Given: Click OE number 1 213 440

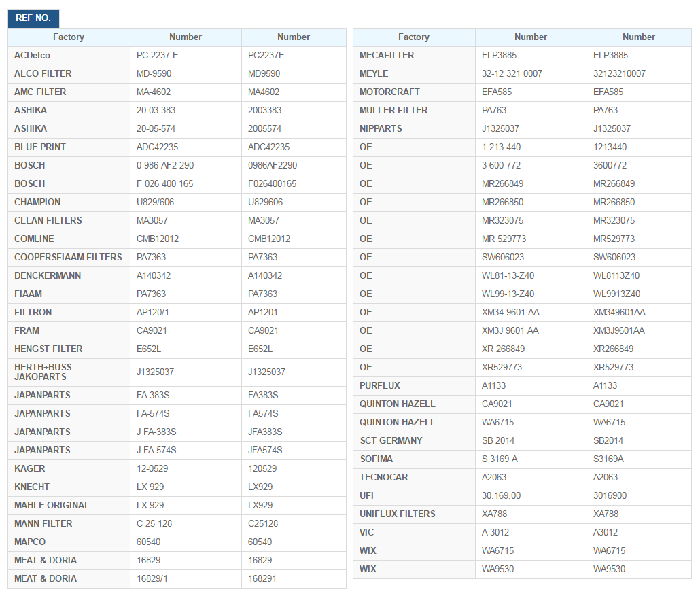Looking at the screenshot, I should pyautogui.click(x=501, y=147).
